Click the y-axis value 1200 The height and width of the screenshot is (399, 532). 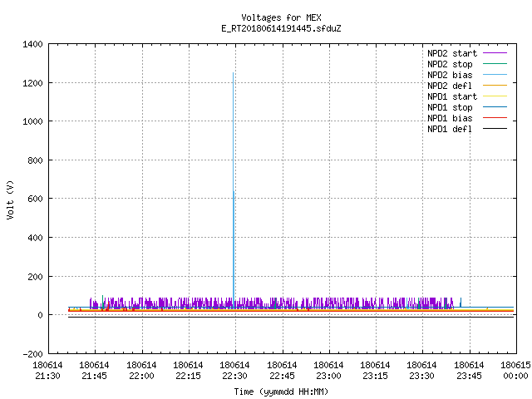coord(32,83)
